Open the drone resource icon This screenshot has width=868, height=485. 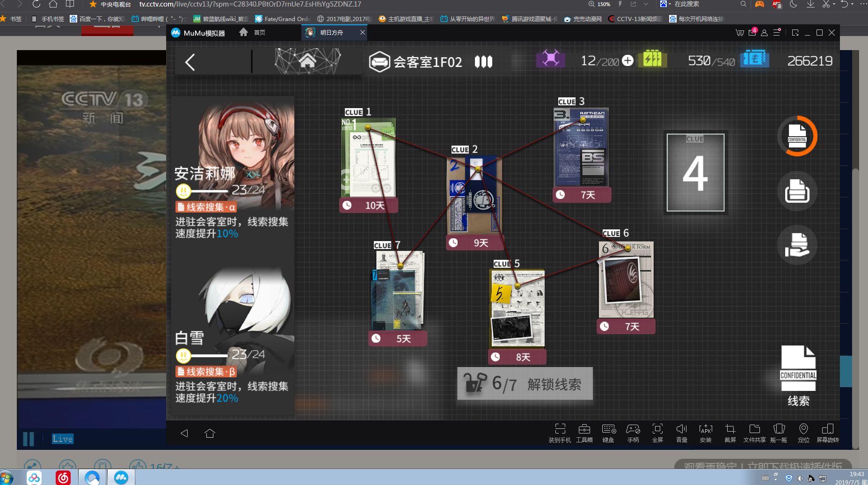551,59
